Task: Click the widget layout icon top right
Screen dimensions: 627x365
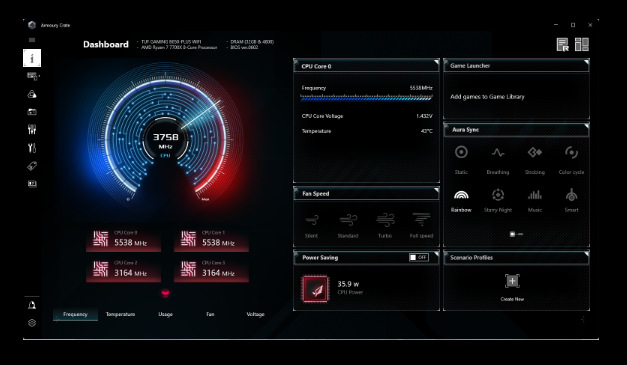Action: [582, 44]
